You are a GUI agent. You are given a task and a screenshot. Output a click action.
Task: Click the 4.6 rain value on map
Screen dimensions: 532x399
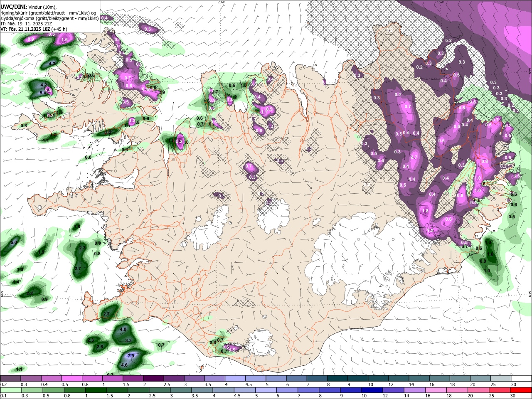pos(124,365)
